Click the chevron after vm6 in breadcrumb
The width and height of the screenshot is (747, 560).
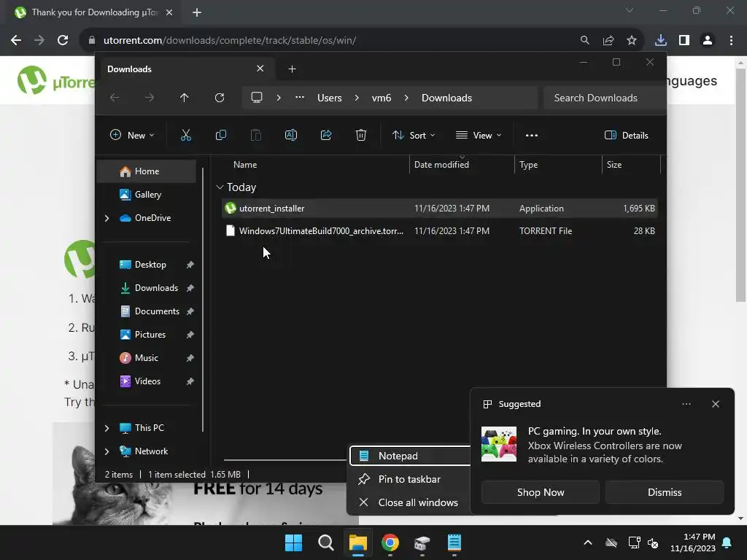406,98
